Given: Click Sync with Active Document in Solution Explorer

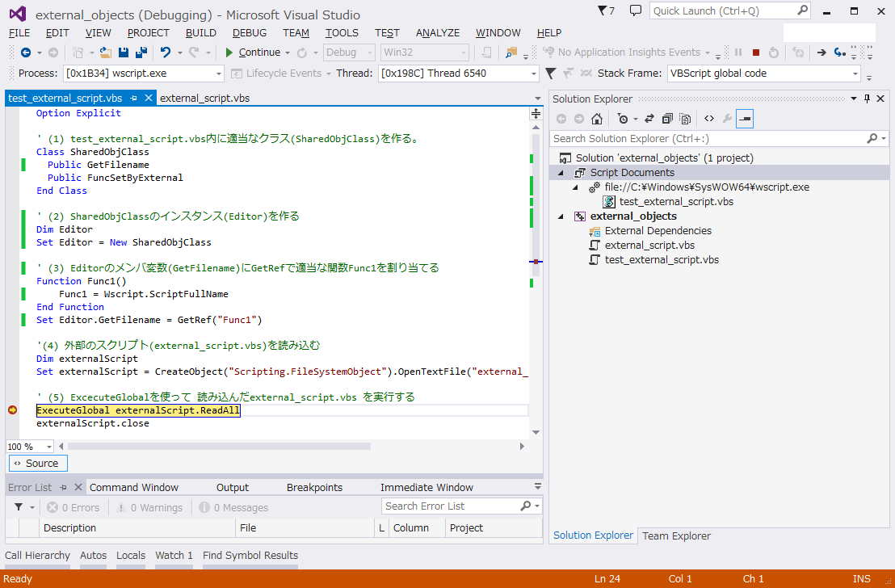Looking at the screenshot, I should (649, 119).
